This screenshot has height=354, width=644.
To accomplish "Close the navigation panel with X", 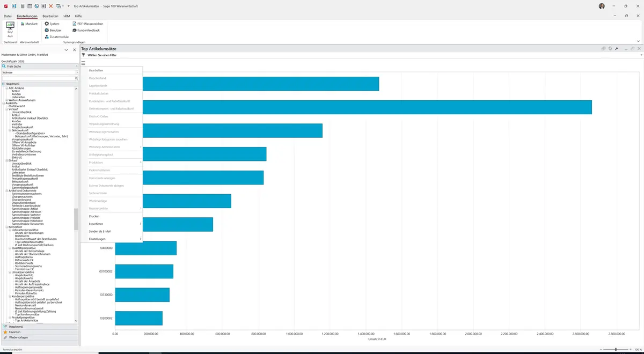I will [x=74, y=49].
